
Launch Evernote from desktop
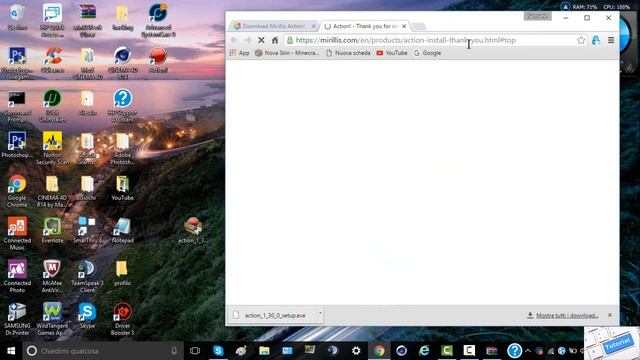pyautogui.click(x=53, y=231)
